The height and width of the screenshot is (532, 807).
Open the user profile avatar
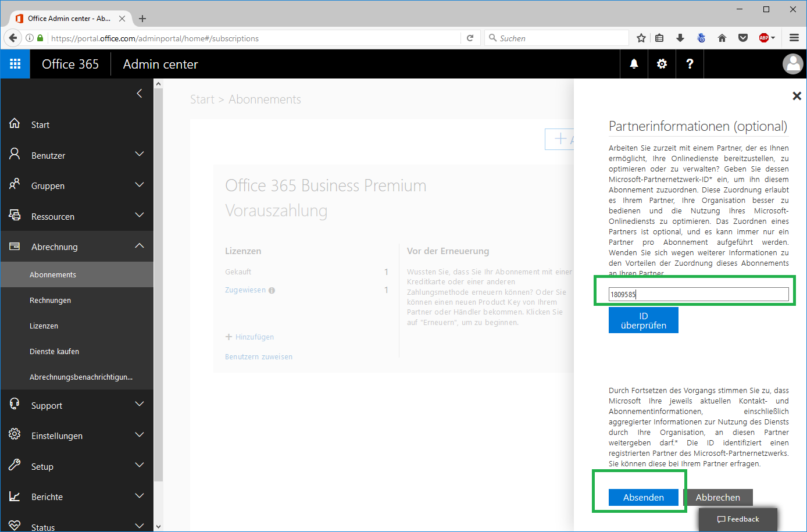792,64
